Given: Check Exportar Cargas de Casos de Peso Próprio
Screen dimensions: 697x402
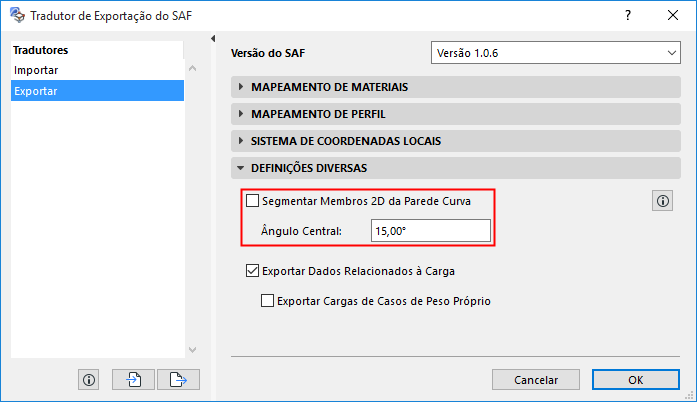Looking at the screenshot, I should click(267, 301).
